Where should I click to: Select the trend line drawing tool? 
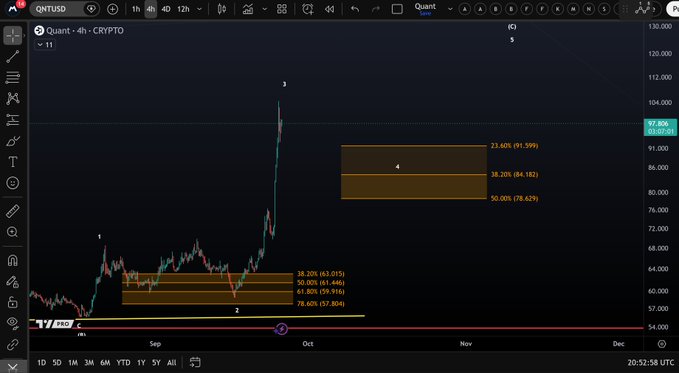click(x=13, y=56)
